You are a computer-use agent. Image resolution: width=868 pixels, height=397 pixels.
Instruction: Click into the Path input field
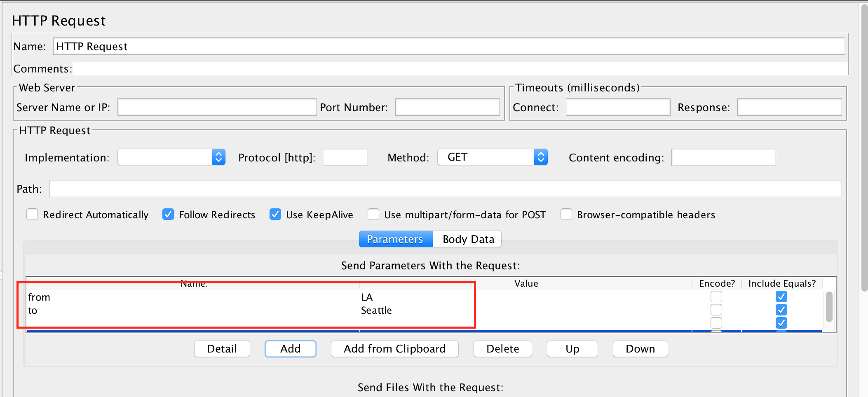[445, 189]
